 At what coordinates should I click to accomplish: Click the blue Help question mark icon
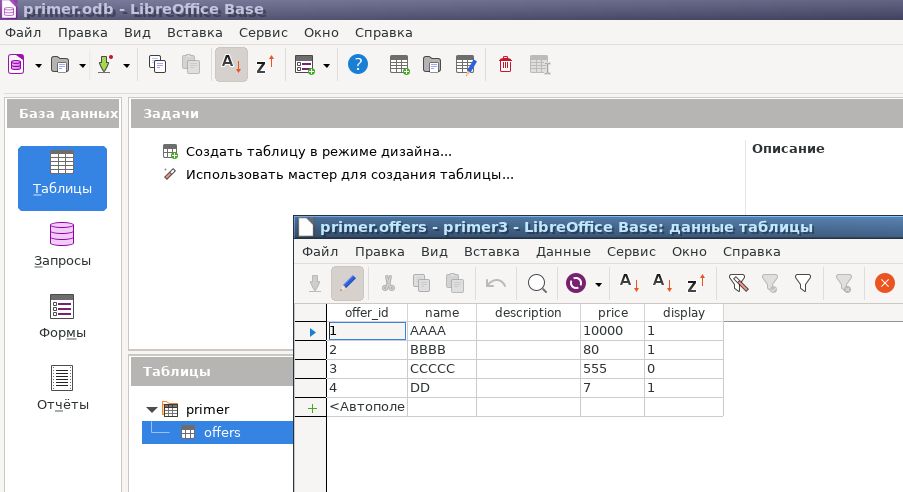tap(358, 64)
